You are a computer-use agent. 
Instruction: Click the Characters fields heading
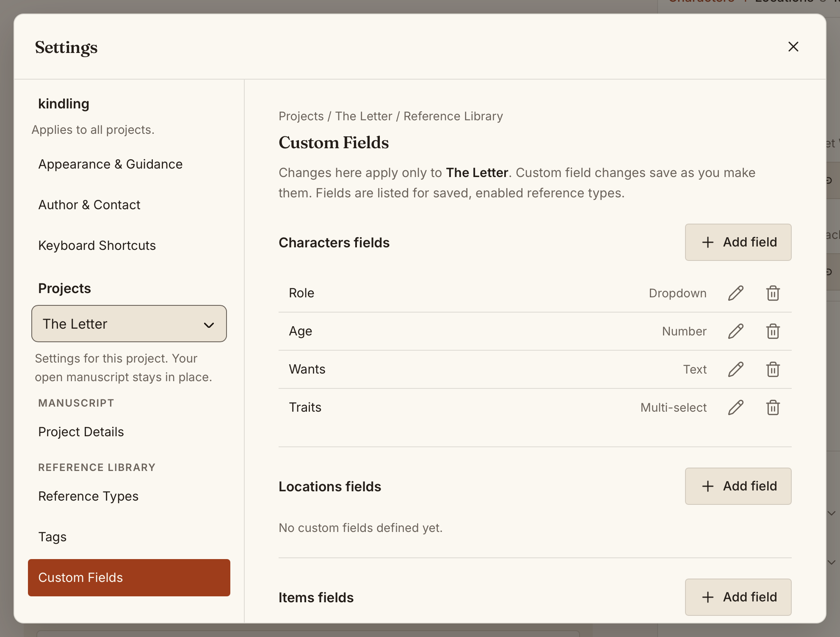(x=334, y=243)
